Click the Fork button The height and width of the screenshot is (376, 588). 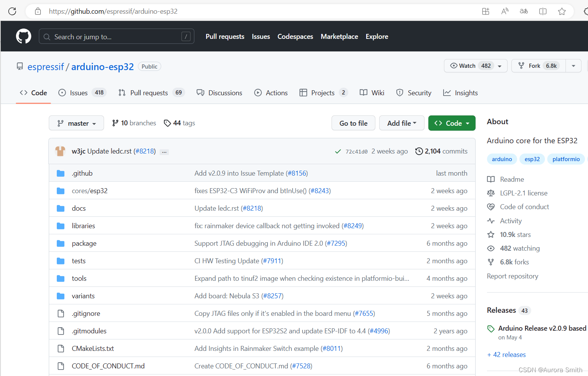538,66
